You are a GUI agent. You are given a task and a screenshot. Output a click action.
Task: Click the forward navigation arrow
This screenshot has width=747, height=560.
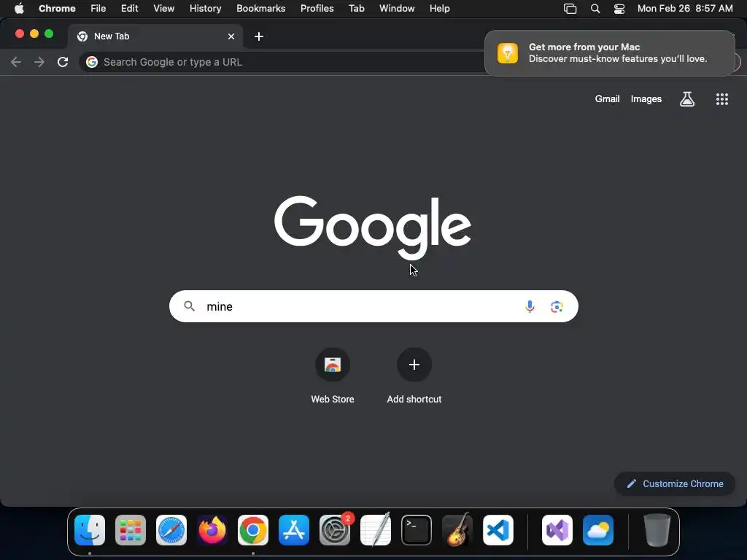(x=39, y=62)
